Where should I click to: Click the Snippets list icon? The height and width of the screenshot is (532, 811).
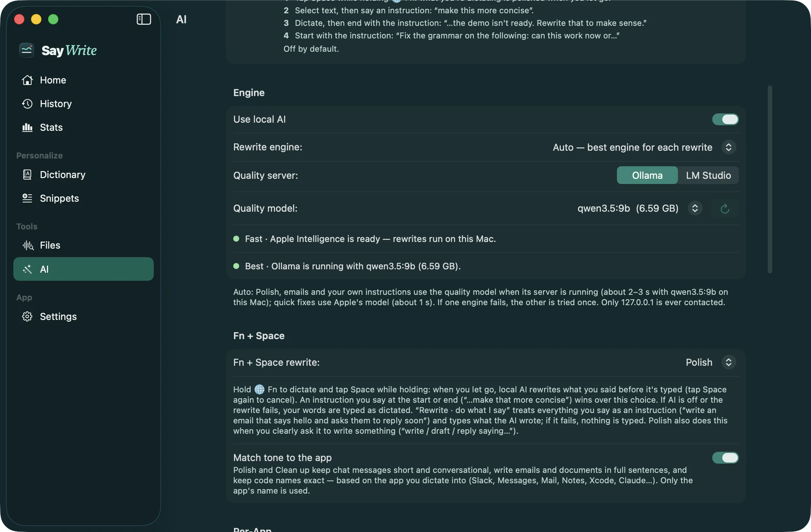(27, 198)
